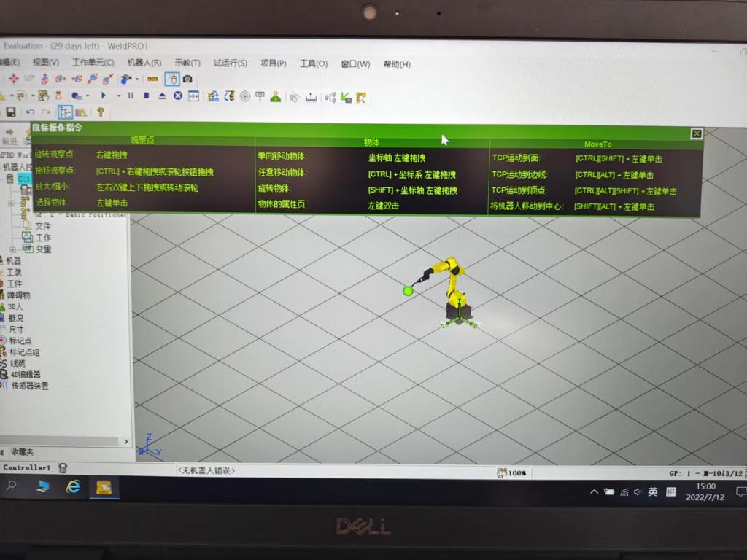Click the circular target icon in toolbar

click(245, 96)
